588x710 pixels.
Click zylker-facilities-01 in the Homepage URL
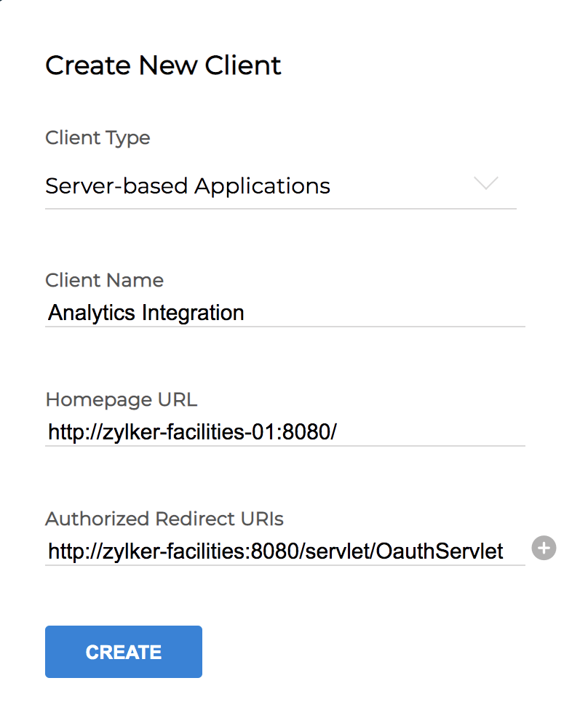coord(189,433)
